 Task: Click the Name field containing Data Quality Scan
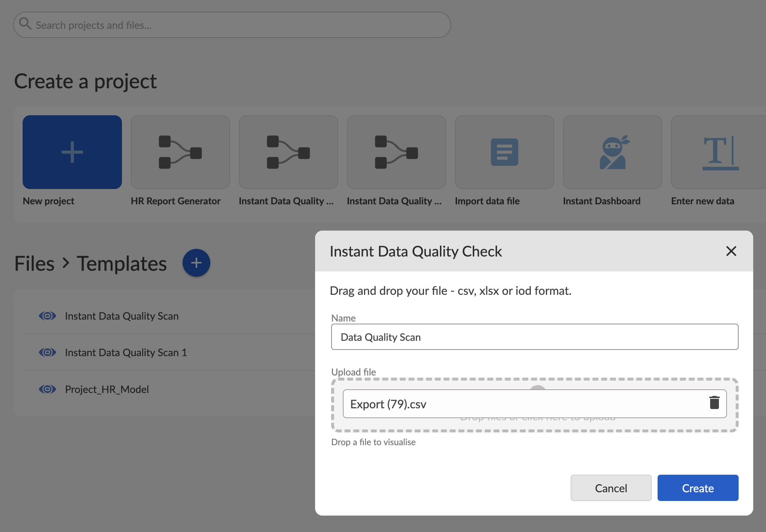tap(534, 337)
